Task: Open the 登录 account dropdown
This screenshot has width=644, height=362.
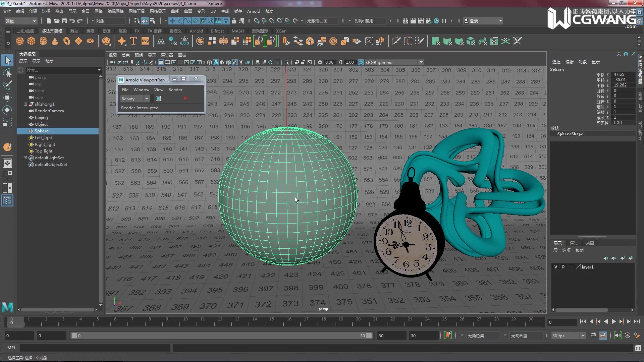Action: click(x=483, y=21)
